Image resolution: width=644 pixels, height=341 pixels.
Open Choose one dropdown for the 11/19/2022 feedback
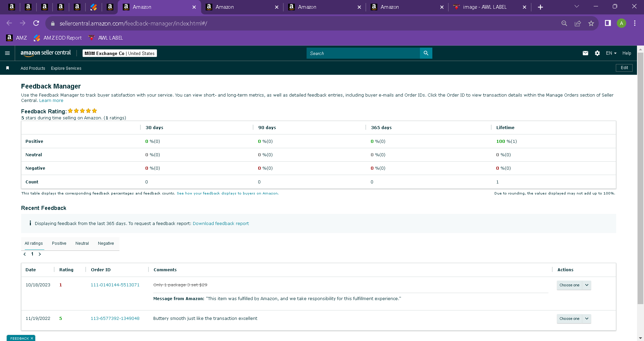point(574,319)
